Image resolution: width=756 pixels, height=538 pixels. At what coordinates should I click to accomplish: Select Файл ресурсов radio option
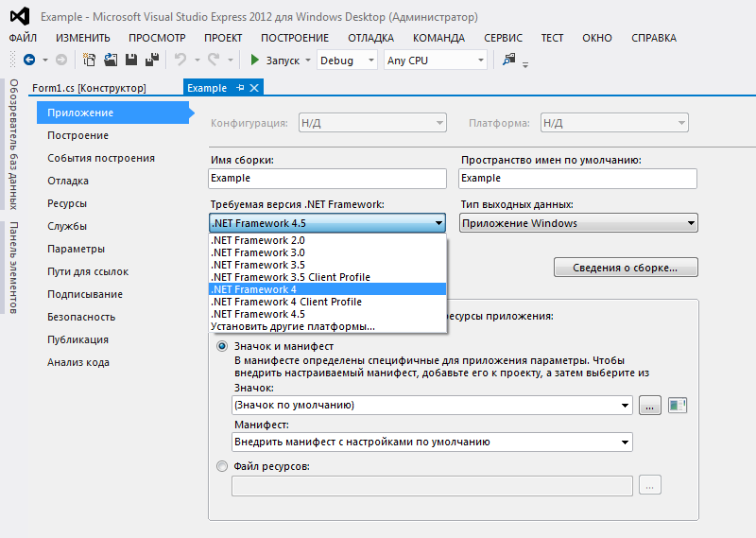(222, 466)
